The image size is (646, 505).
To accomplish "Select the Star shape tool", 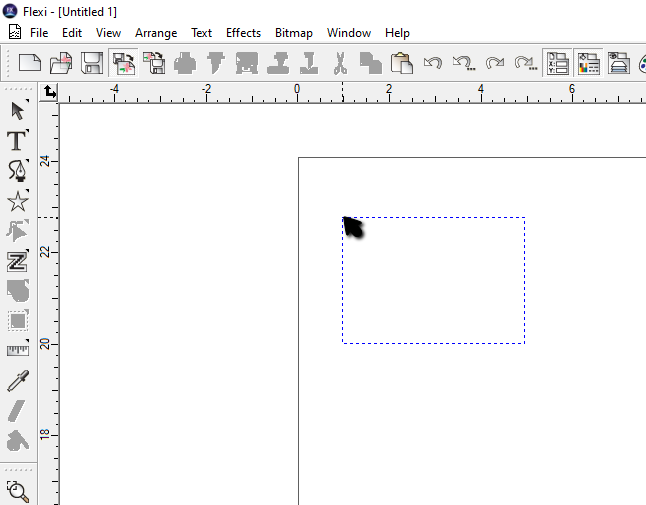I will click(x=18, y=201).
